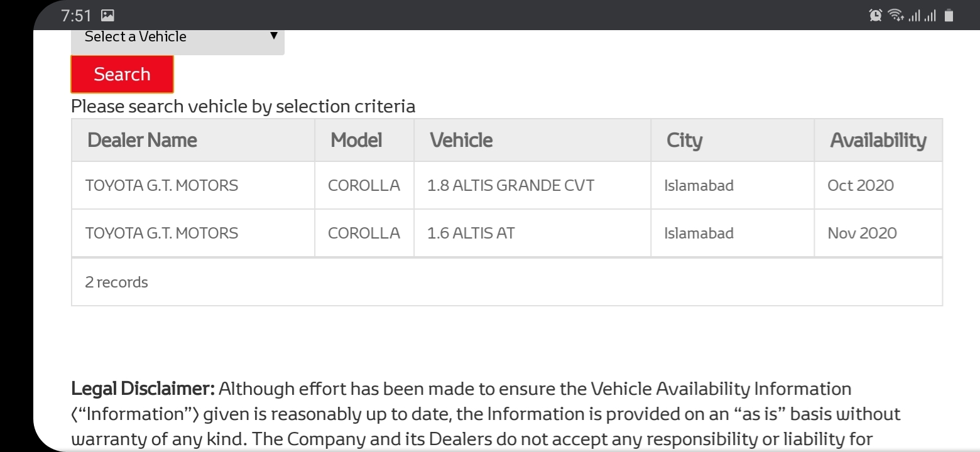This screenshot has width=980, height=452.
Task: Tap the 7:51 clock in status bar
Action: coord(77,16)
